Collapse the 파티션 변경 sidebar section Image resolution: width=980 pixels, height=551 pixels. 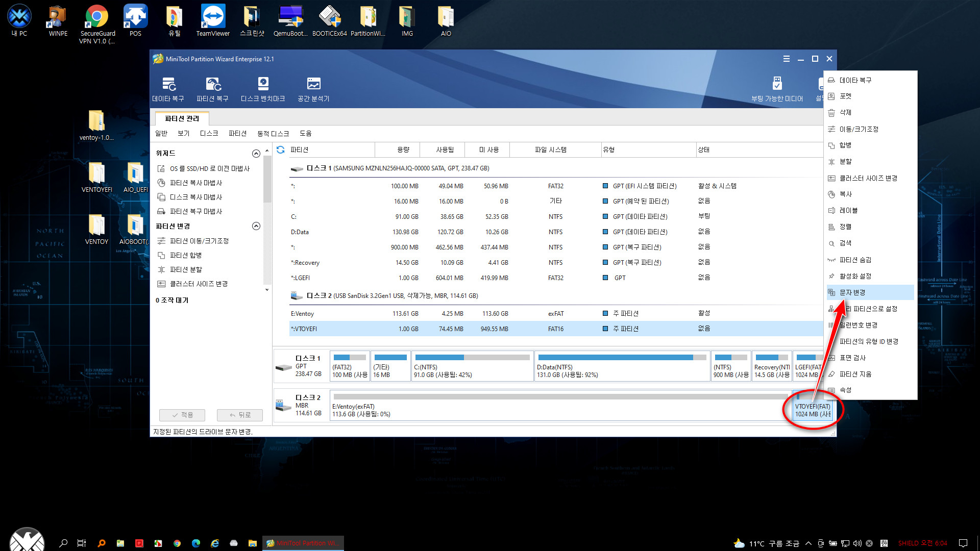click(256, 226)
